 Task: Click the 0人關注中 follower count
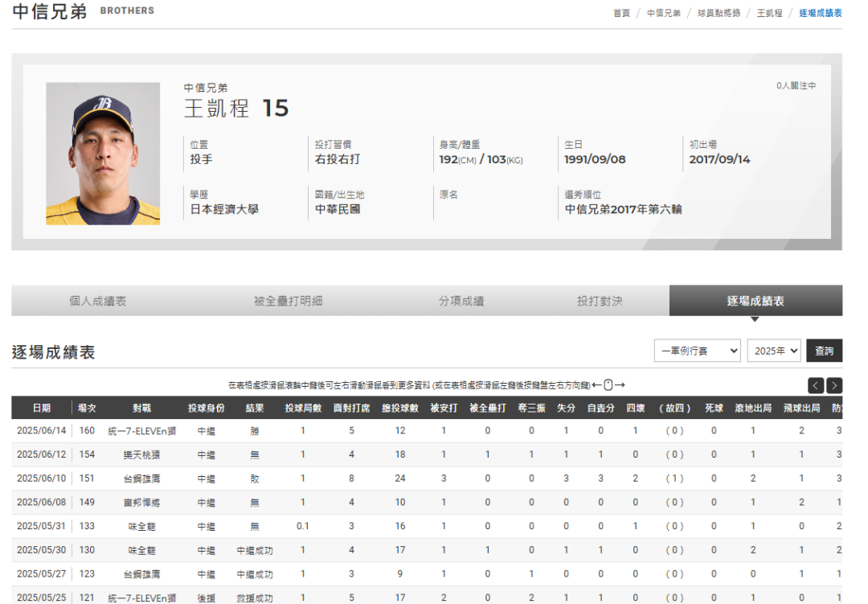click(x=796, y=85)
